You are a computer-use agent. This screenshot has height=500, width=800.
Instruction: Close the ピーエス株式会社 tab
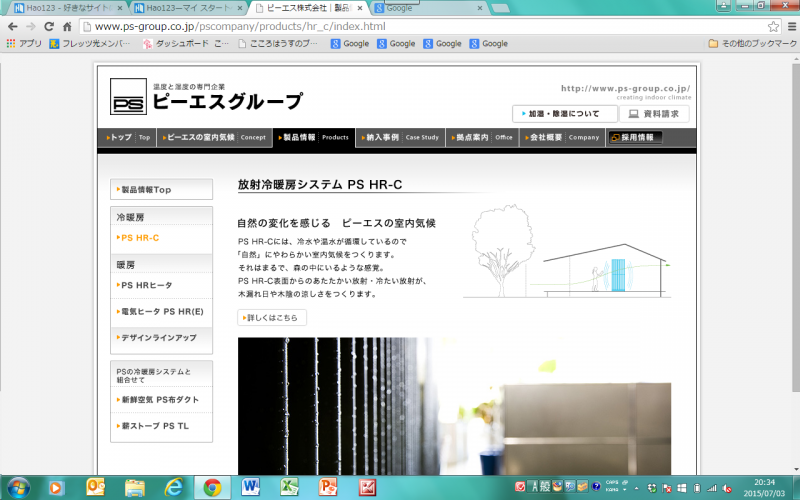click(360, 8)
